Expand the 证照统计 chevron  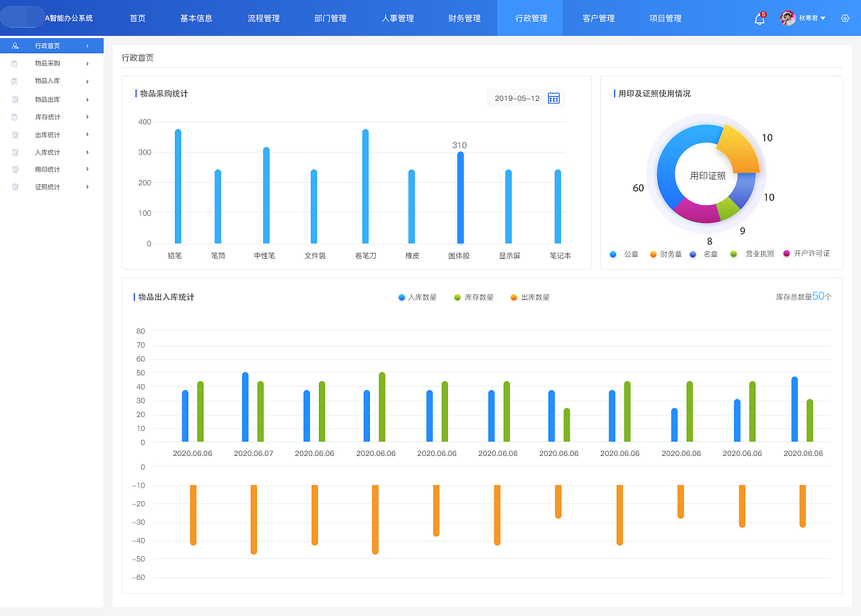[87, 187]
